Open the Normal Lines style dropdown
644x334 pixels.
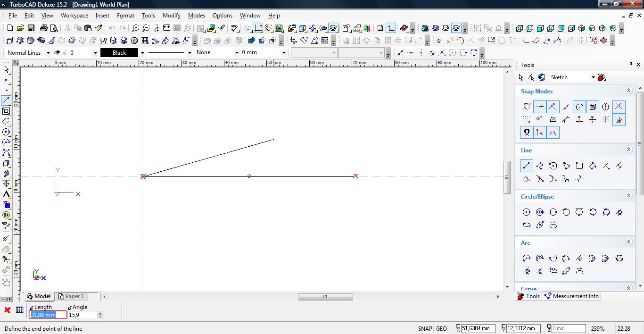point(28,53)
